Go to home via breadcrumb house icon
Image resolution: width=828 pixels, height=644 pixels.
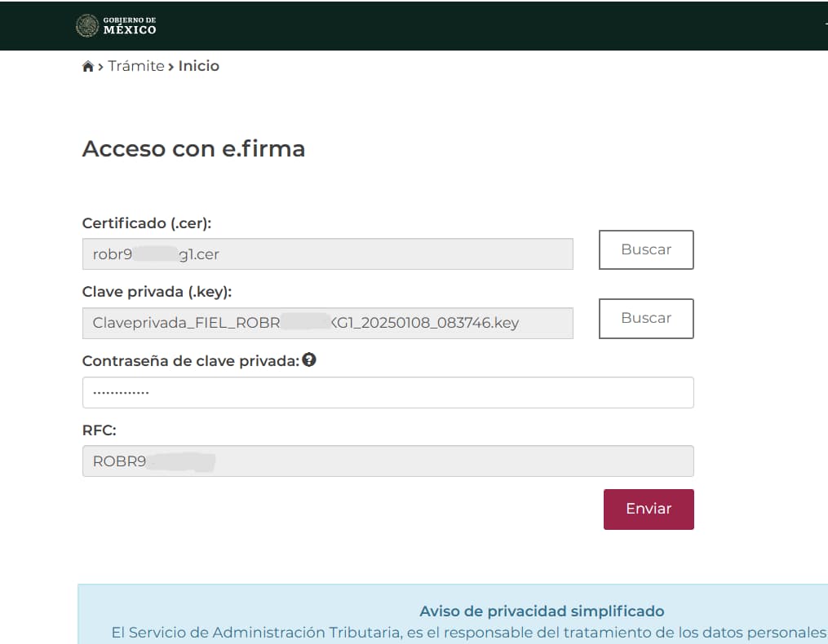click(x=87, y=67)
